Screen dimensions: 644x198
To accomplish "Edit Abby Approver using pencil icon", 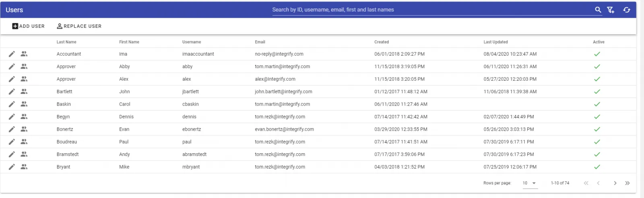I will [12, 66].
